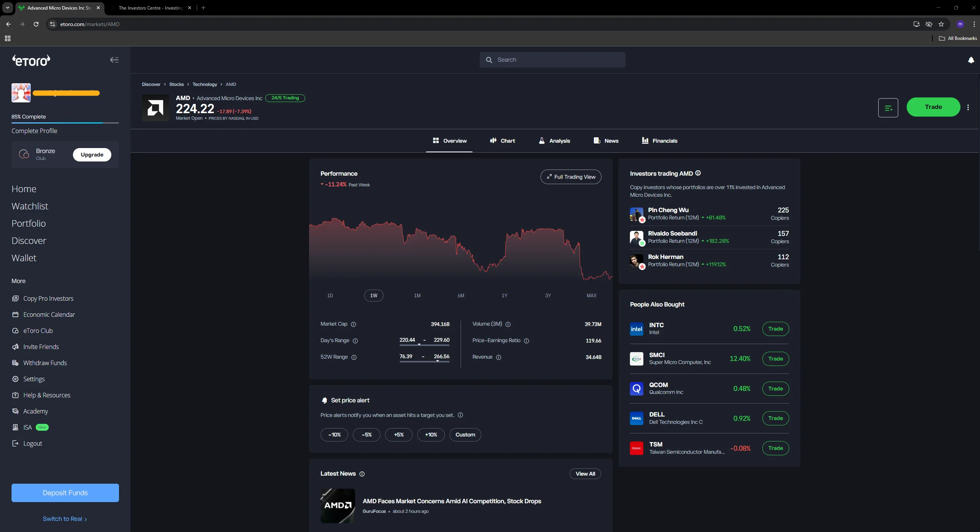Select the +5% price alert option
980x532 pixels.
398,435
